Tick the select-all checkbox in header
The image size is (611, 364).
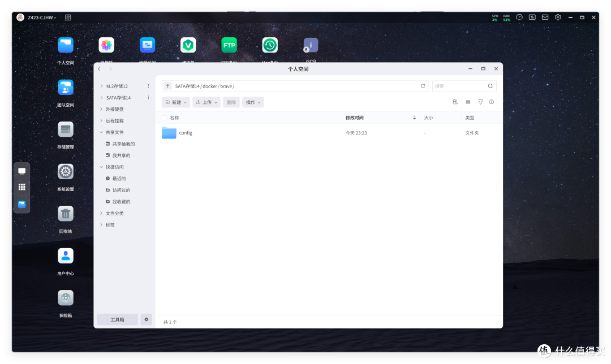[164, 118]
